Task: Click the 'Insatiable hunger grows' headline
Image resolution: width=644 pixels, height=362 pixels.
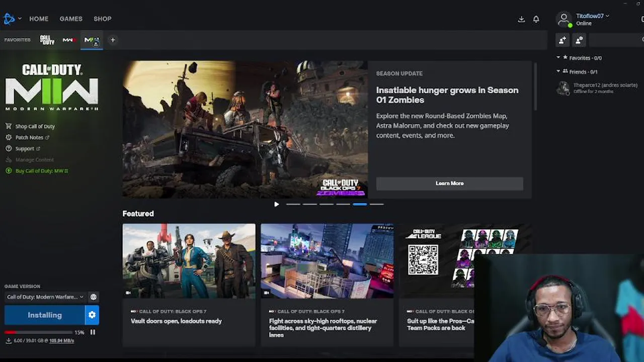Action: [447, 95]
